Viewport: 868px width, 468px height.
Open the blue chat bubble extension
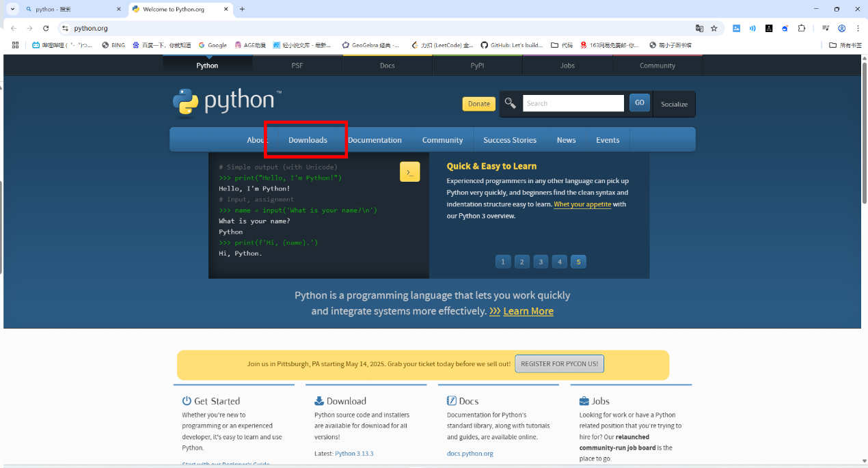click(785, 28)
